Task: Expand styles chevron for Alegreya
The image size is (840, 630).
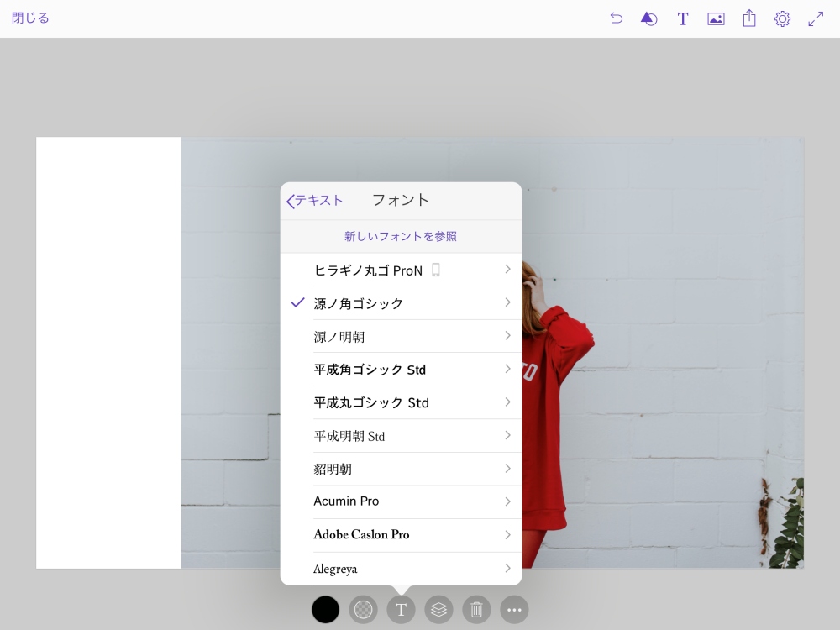Action: point(507,569)
